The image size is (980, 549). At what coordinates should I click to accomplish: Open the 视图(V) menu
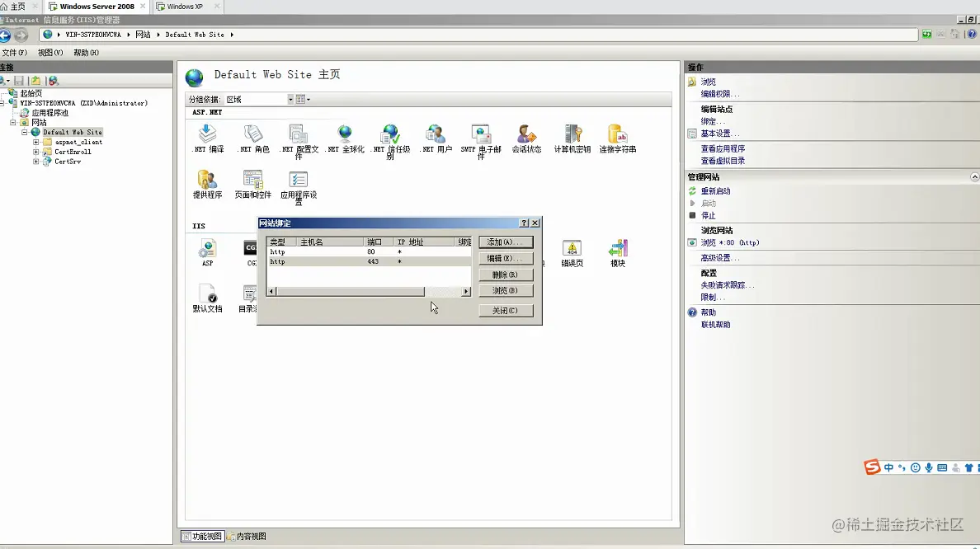(50, 53)
